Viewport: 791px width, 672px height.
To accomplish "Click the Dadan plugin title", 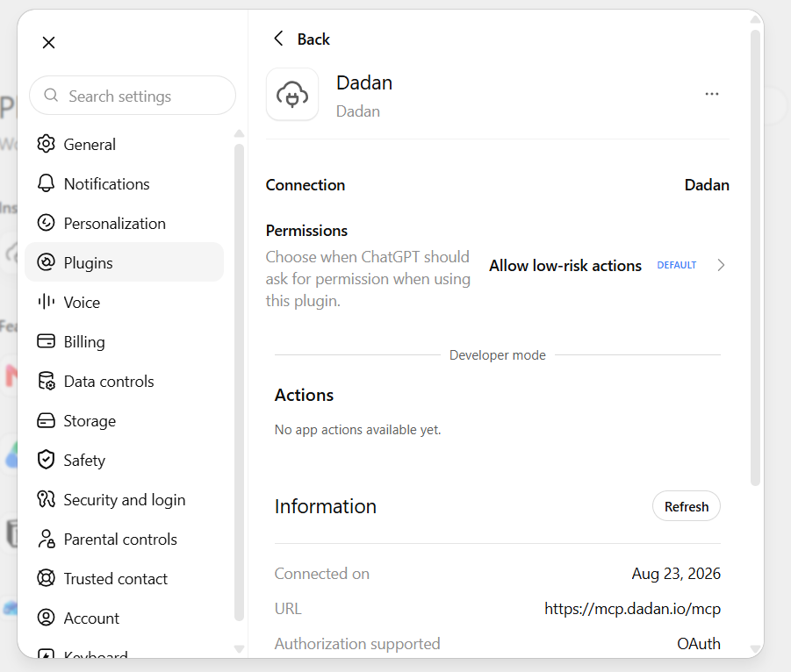I will coord(364,82).
